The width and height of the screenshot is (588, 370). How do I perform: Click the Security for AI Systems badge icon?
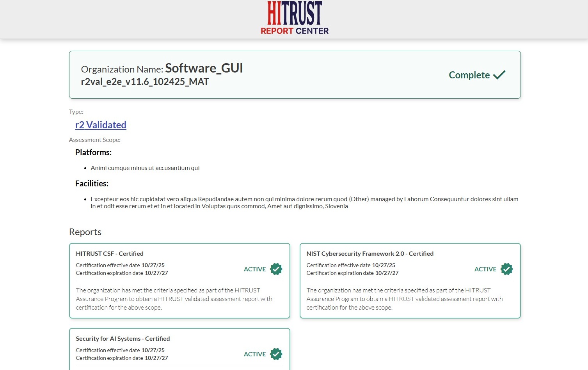point(276,354)
